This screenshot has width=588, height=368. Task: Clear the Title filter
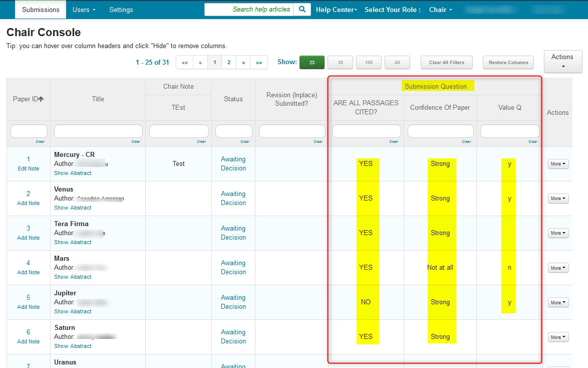tap(136, 141)
